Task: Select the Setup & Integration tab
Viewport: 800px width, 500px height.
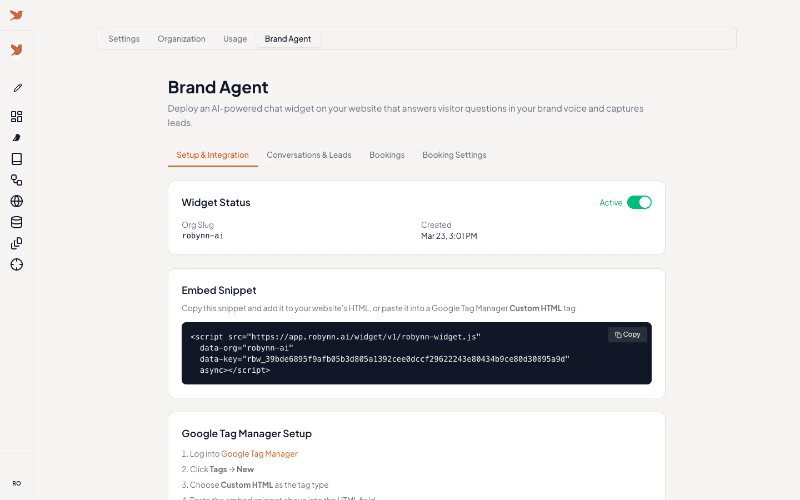Action: pos(212,155)
